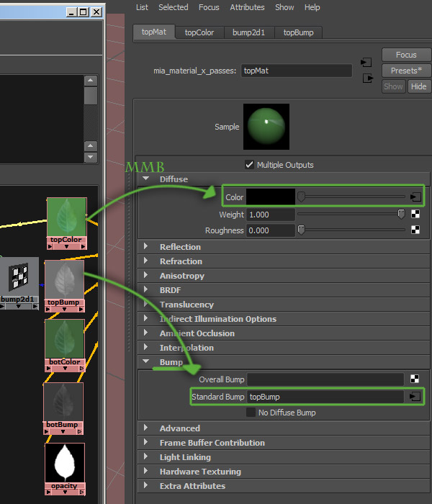
Task: Open the List menu
Action: (x=142, y=7)
